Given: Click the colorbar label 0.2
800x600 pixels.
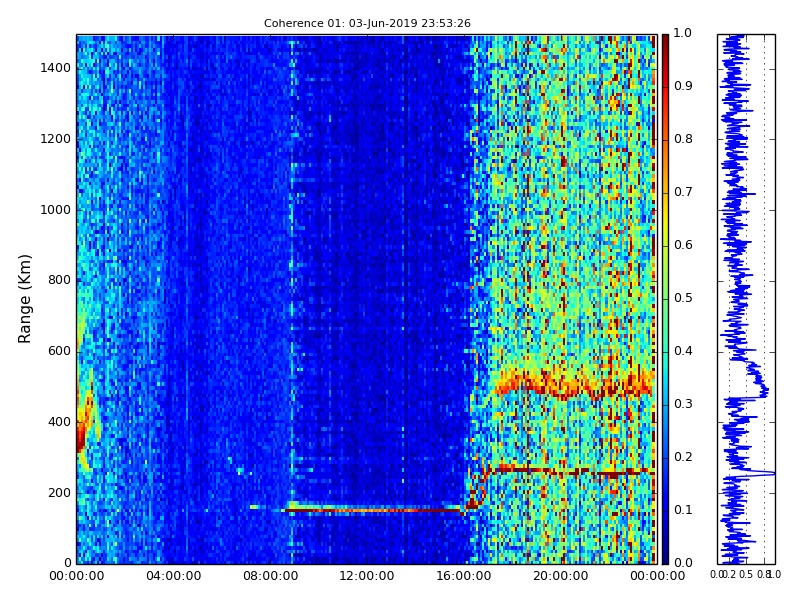Looking at the screenshot, I should 683,457.
